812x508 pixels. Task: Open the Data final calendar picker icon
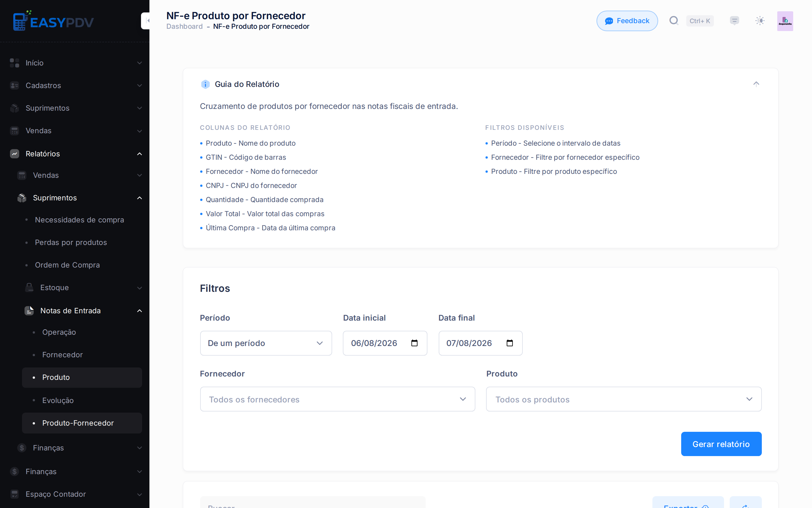[x=510, y=343]
